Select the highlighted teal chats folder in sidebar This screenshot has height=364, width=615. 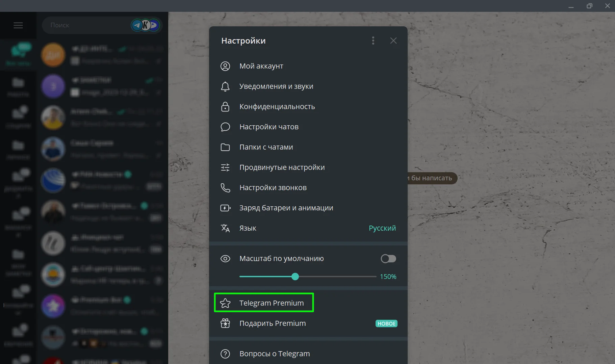point(19,54)
